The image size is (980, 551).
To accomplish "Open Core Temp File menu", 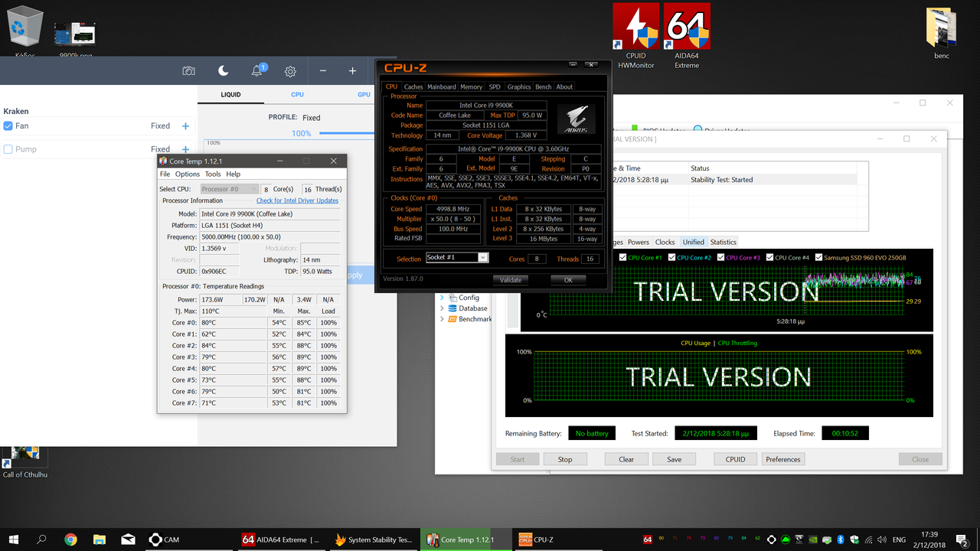I will pos(165,174).
